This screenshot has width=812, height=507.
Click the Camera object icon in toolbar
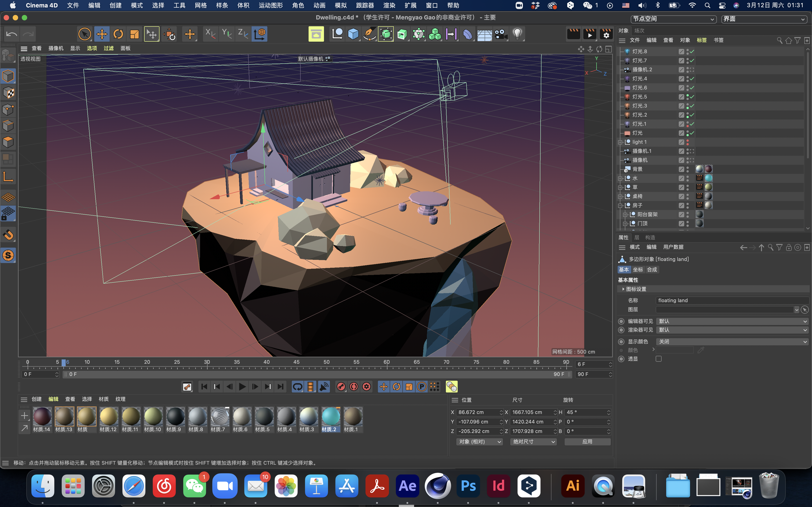(501, 34)
